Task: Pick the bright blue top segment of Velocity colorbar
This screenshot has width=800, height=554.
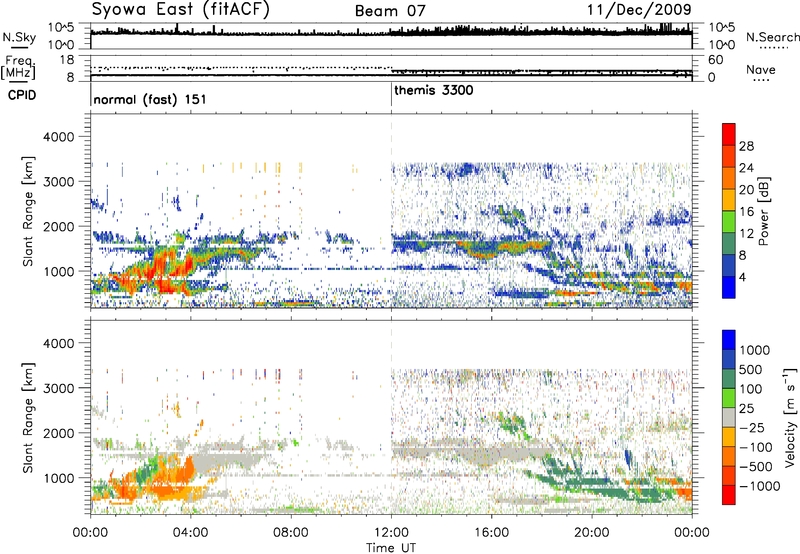Action: pos(729,340)
